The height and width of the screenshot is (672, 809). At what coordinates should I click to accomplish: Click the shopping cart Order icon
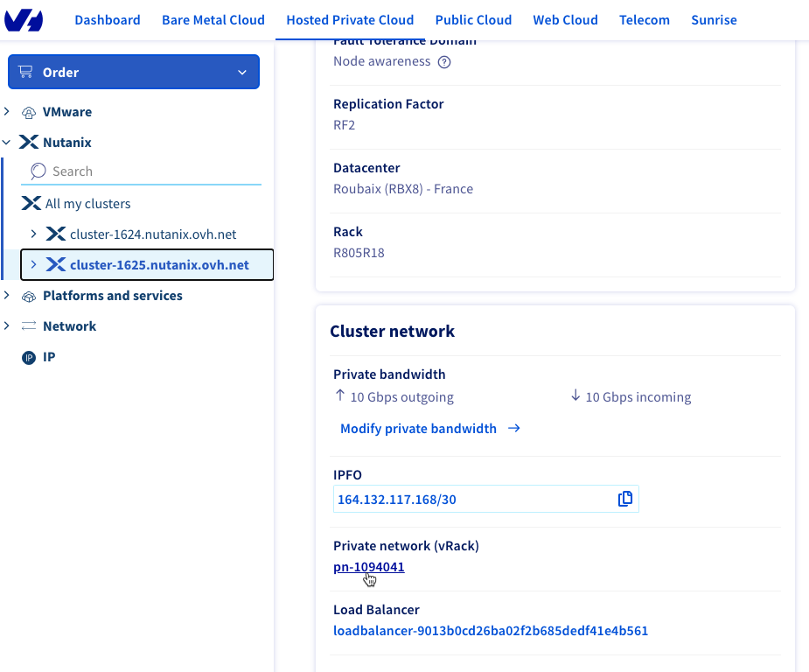(x=25, y=72)
